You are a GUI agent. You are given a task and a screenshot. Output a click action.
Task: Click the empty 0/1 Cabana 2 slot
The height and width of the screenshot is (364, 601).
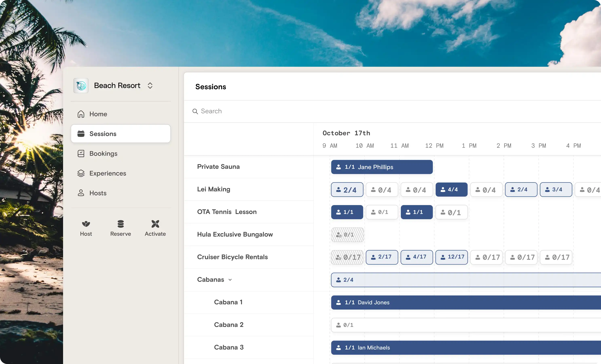click(x=415, y=325)
